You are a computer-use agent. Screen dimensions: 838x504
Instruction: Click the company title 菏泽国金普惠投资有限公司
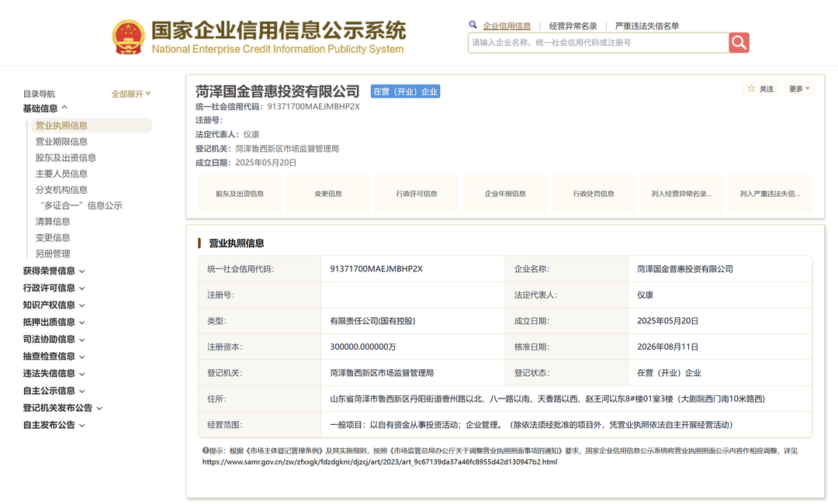click(x=277, y=91)
